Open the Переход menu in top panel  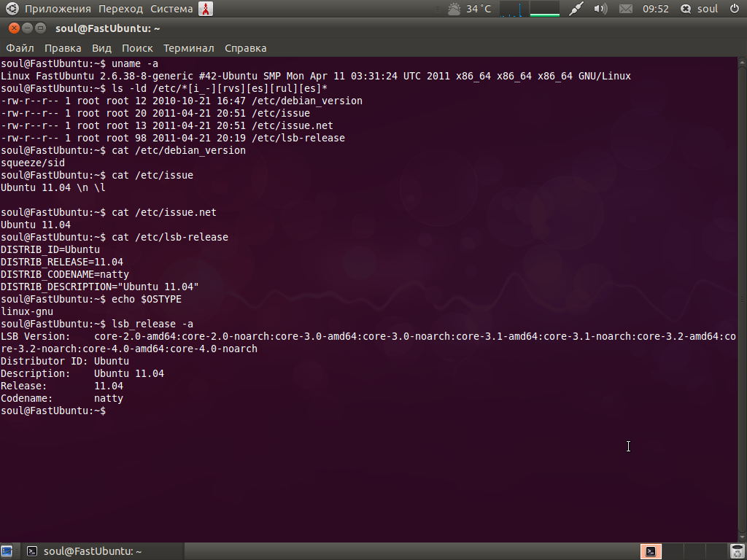120,9
